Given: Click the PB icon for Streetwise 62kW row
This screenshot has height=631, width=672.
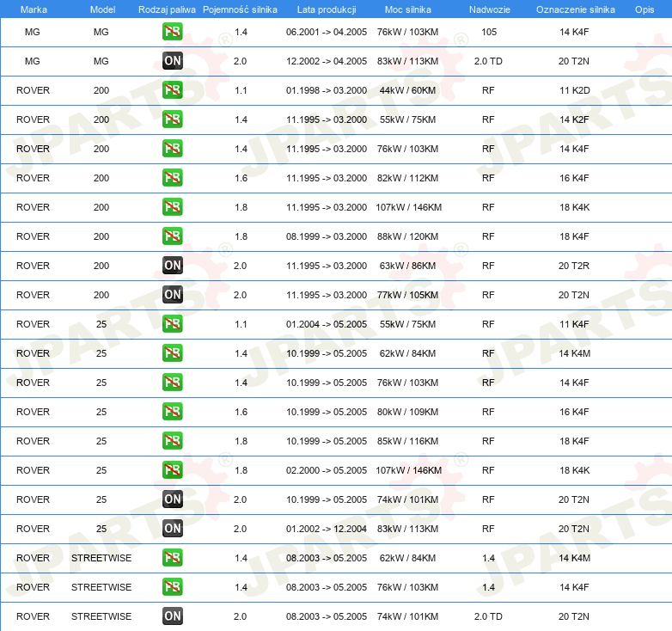Looking at the screenshot, I should [x=172, y=558].
